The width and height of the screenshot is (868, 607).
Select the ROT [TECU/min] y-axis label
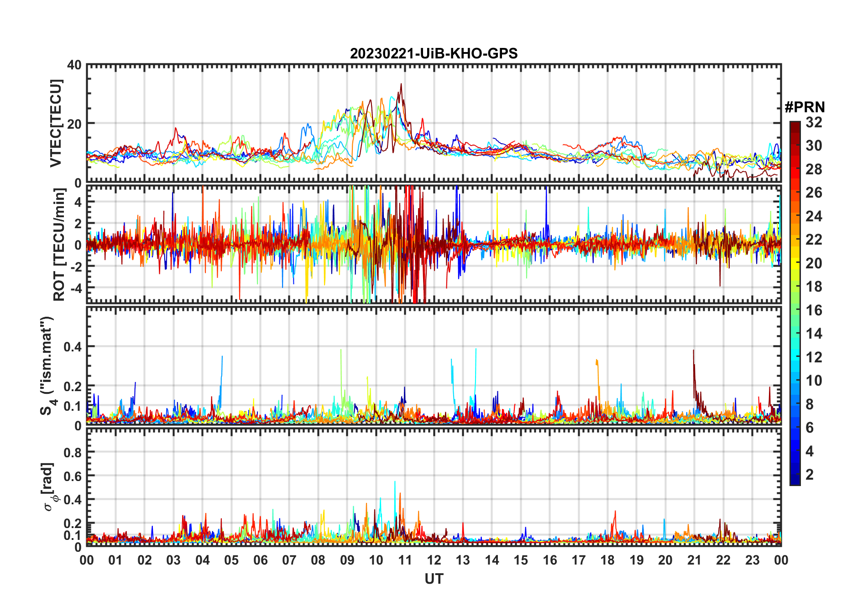(x=59, y=245)
